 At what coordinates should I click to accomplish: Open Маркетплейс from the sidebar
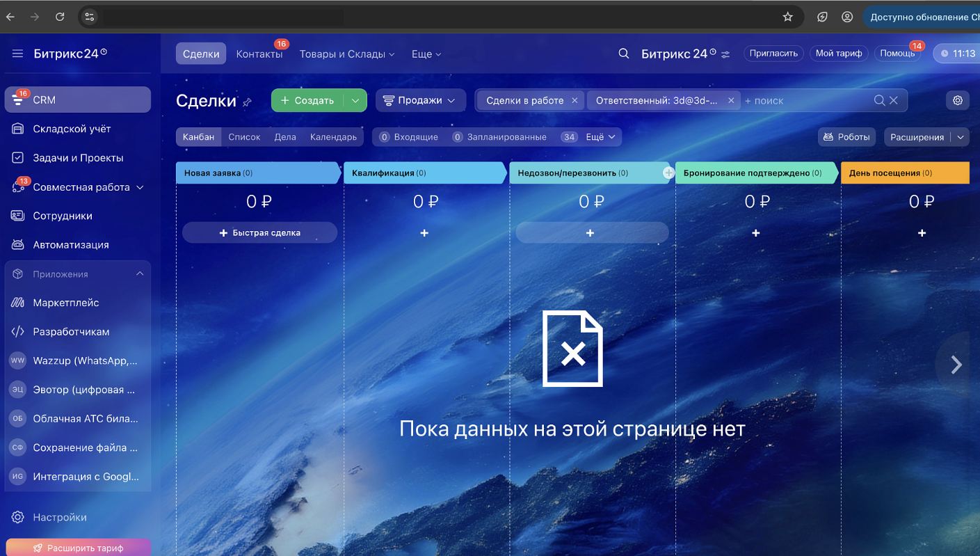coord(66,303)
